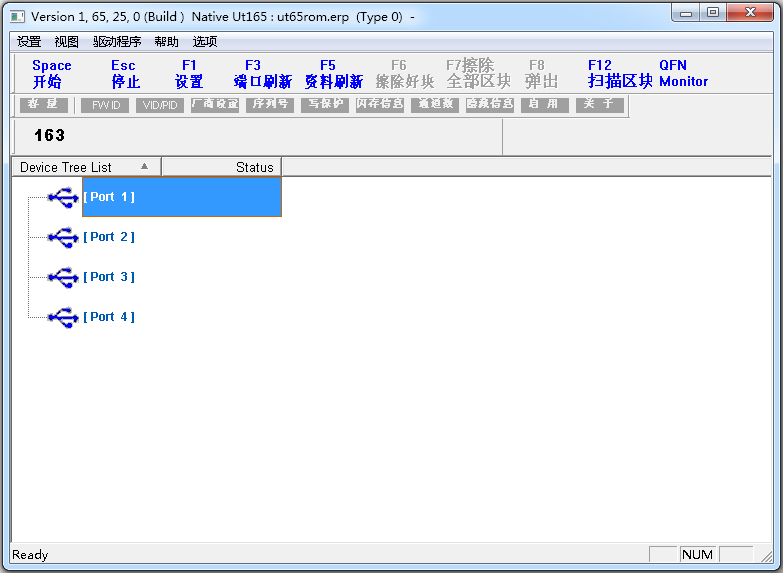Maximize the window

click(713, 13)
